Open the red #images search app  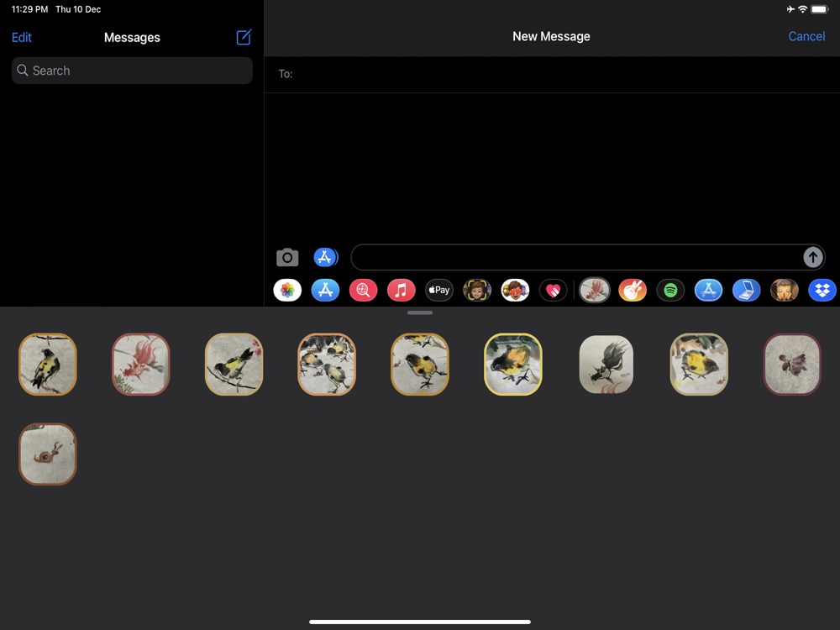[363, 291]
